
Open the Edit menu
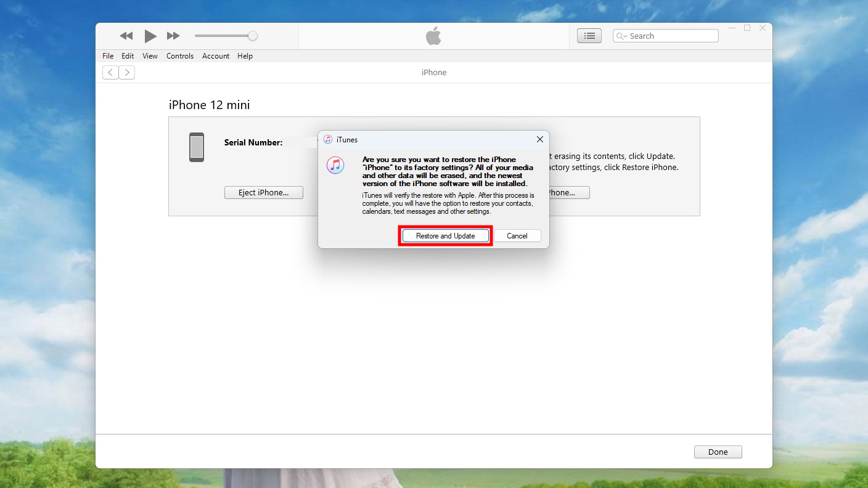(128, 56)
